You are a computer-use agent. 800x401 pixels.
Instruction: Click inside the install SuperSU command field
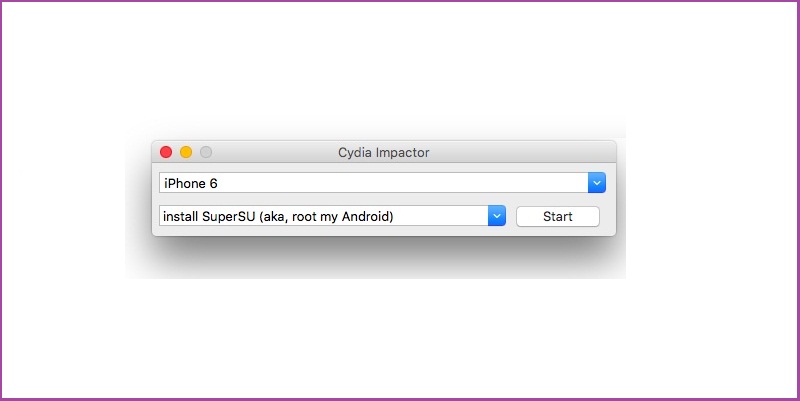point(320,216)
